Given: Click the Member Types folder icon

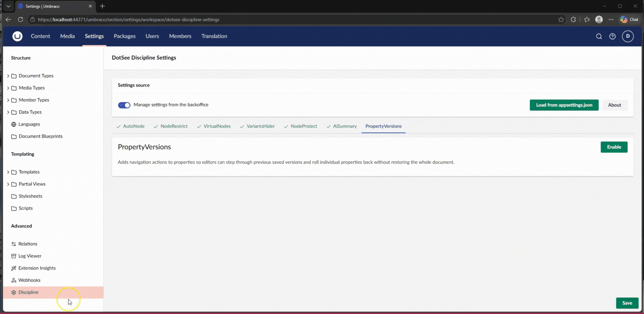Looking at the screenshot, I should 14,100.
